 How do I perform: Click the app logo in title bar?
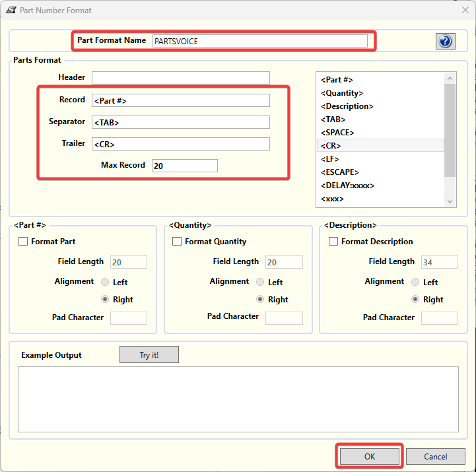pos(11,11)
